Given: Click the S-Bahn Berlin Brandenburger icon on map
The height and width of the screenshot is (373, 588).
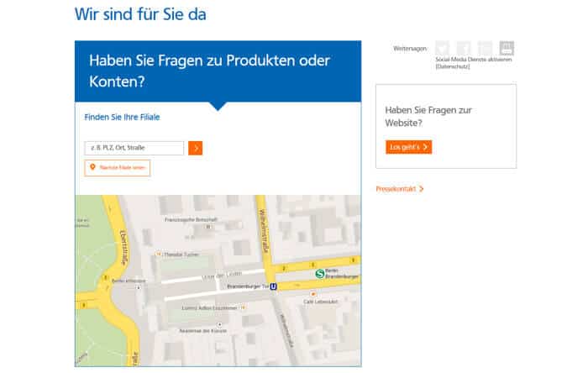Looking at the screenshot, I should tap(319, 273).
